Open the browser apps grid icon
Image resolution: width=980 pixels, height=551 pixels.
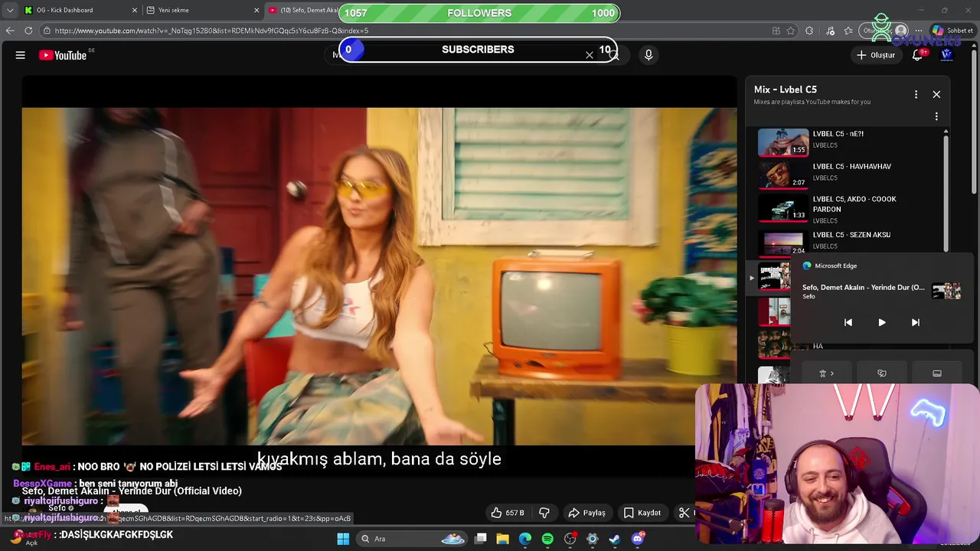coord(776,31)
